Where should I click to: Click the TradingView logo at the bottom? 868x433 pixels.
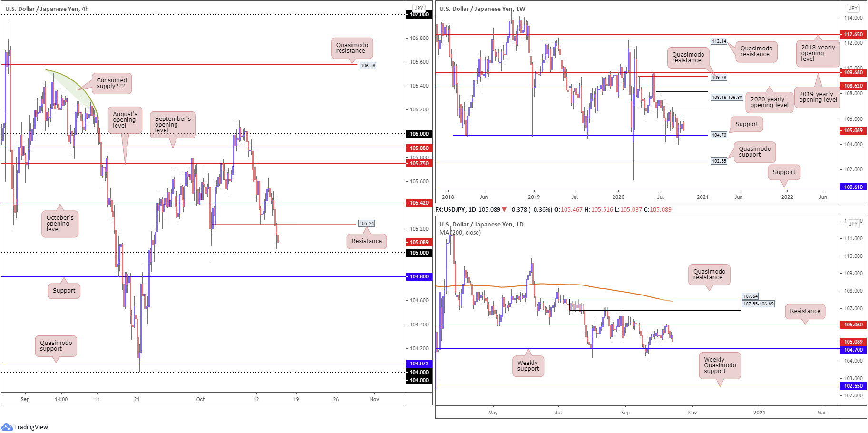click(x=24, y=427)
